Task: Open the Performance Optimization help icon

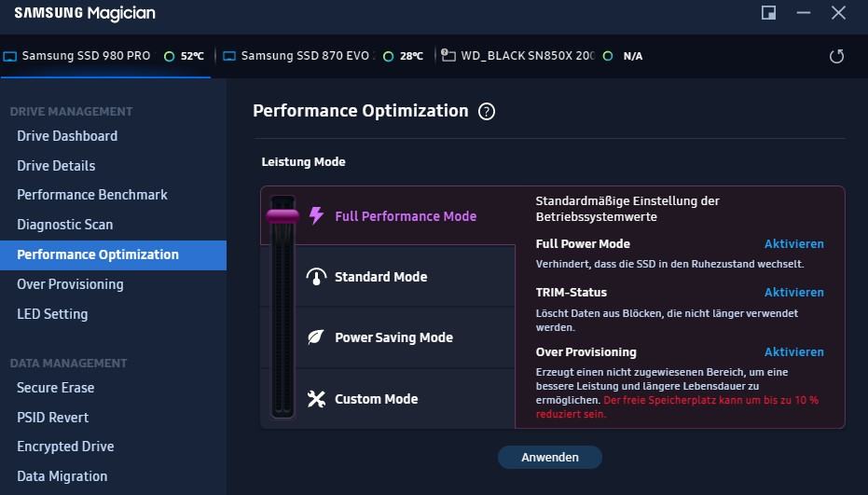Action: (x=487, y=111)
